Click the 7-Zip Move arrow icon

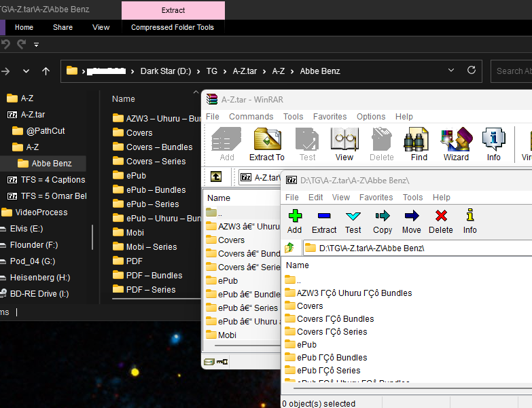411,217
